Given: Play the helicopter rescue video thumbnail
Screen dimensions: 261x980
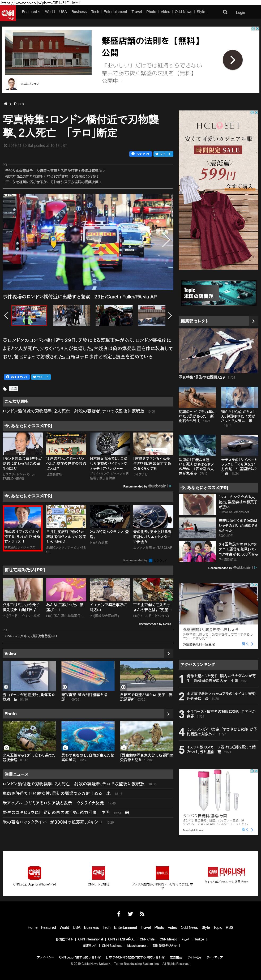Looking at the screenshot, I should point(29,676).
